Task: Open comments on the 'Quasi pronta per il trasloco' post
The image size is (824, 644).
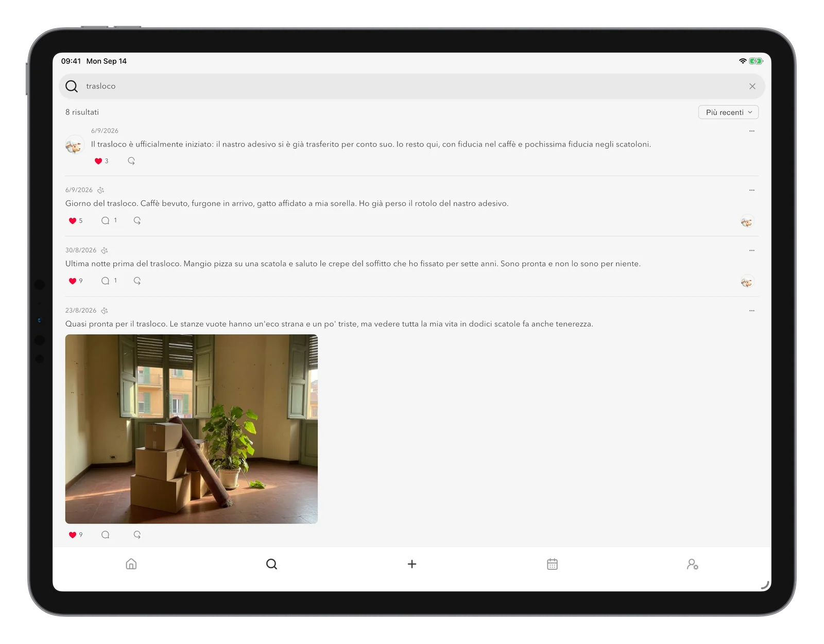Action: pyautogui.click(x=106, y=534)
